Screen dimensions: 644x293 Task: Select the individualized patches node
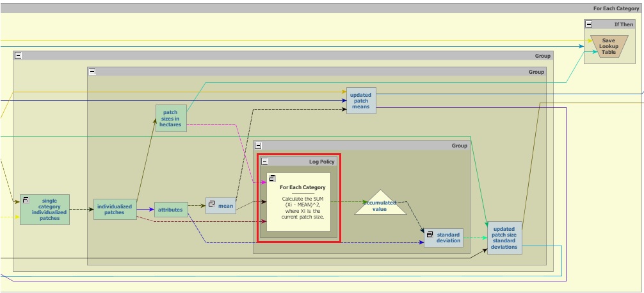(115, 210)
